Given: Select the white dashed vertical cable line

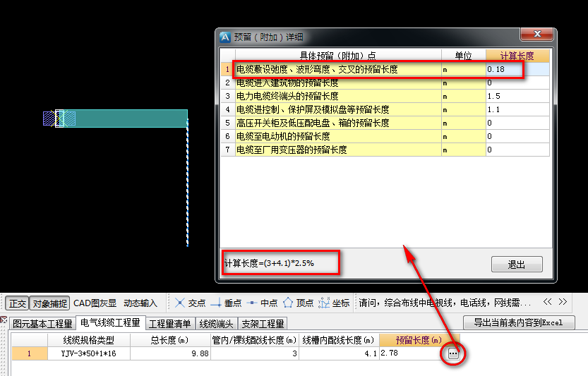Looking at the screenshot, I should (188, 183).
